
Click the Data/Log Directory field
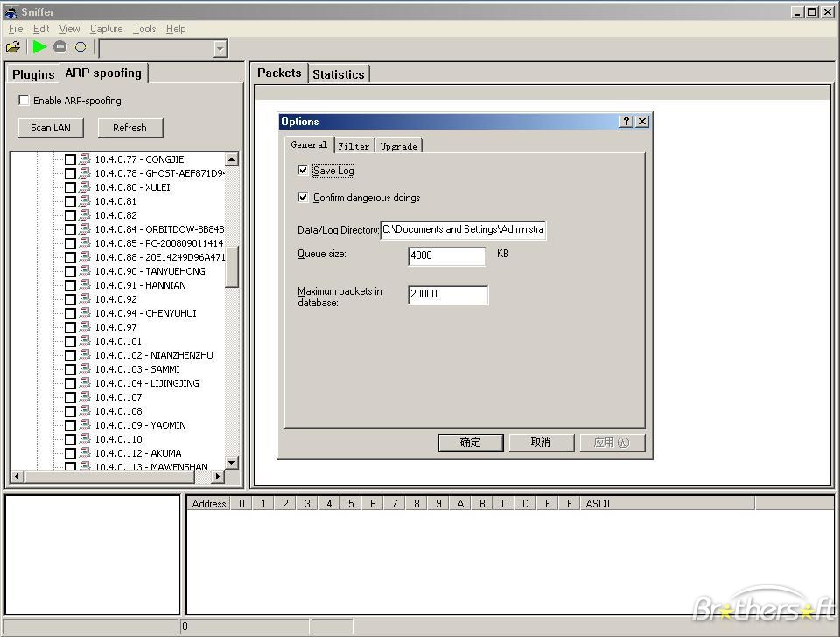click(463, 230)
